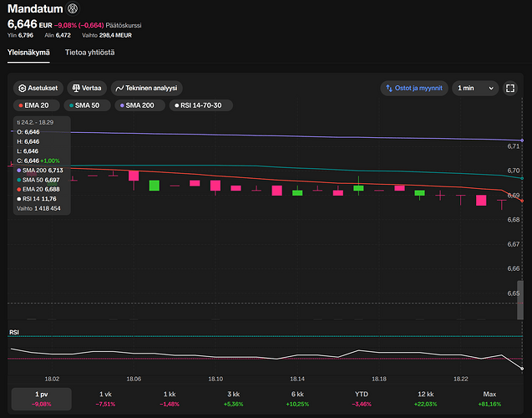Image resolution: width=532 pixels, height=418 pixels.
Task: Click the 12 kk time range
Action: pos(425,398)
